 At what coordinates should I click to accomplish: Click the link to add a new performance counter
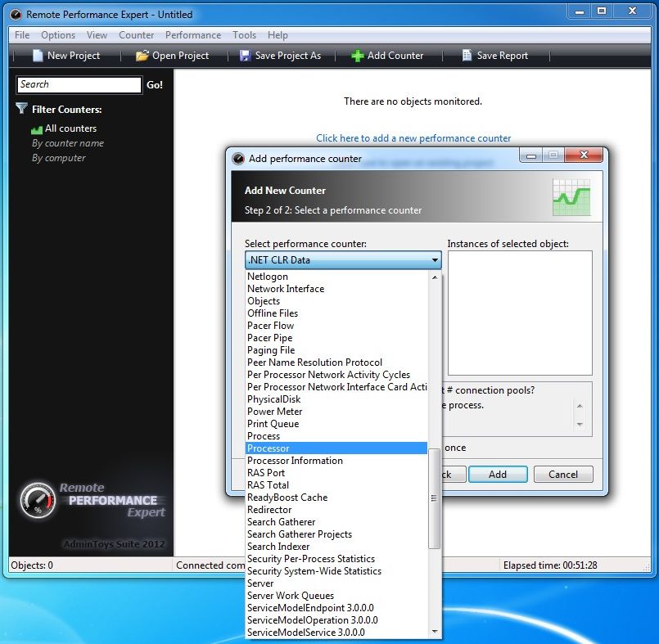(x=413, y=138)
